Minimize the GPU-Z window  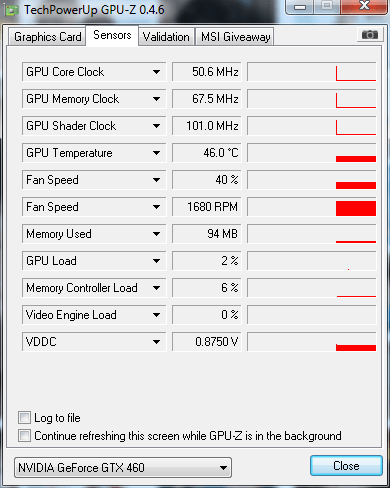(x=300, y=7)
